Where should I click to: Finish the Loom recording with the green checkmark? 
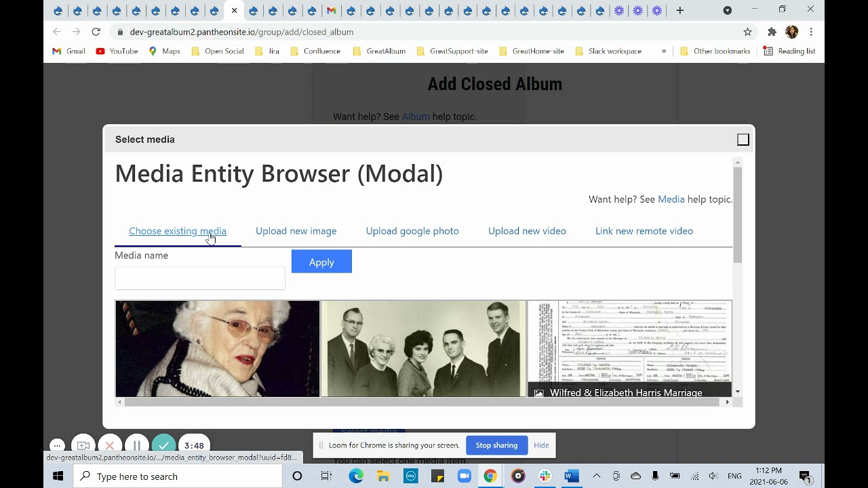pyautogui.click(x=163, y=445)
